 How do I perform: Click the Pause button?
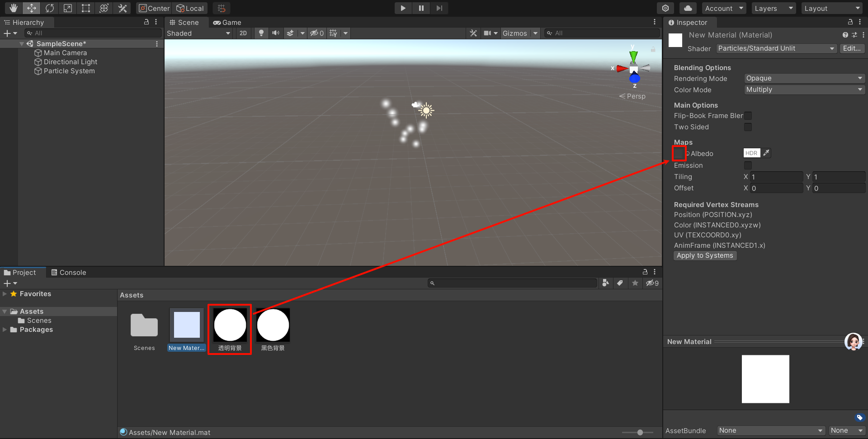[x=421, y=8]
